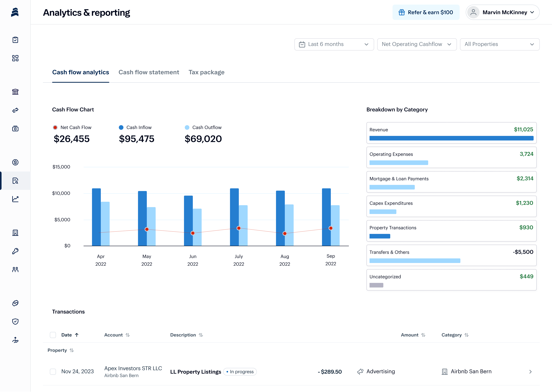Expand the Net Operating Cashflow dropdown
This screenshot has height=392, width=552.
[x=417, y=44]
